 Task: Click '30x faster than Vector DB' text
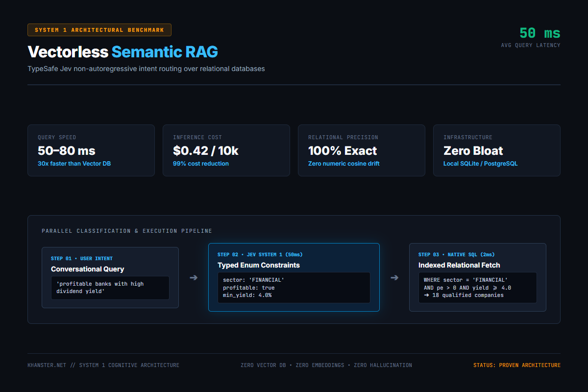click(x=74, y=164)
